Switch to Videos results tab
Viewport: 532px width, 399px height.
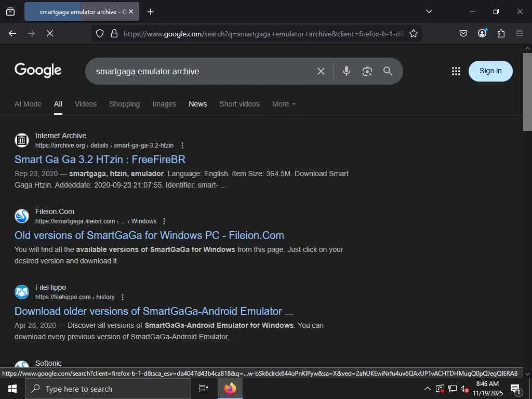pos(86,104)
